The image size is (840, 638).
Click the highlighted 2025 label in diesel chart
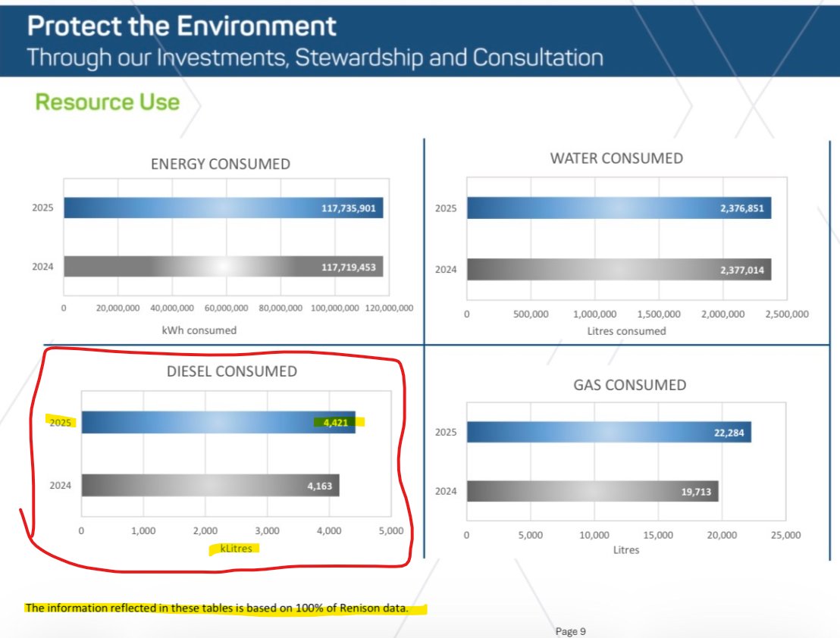click(x=60, y=422)
